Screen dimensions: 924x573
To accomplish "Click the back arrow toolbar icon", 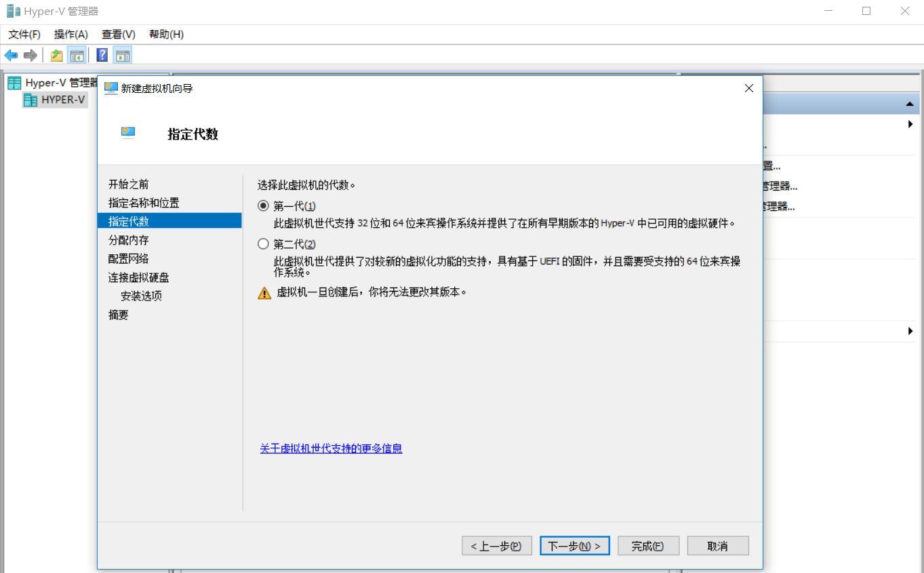I will pos(11,56).
